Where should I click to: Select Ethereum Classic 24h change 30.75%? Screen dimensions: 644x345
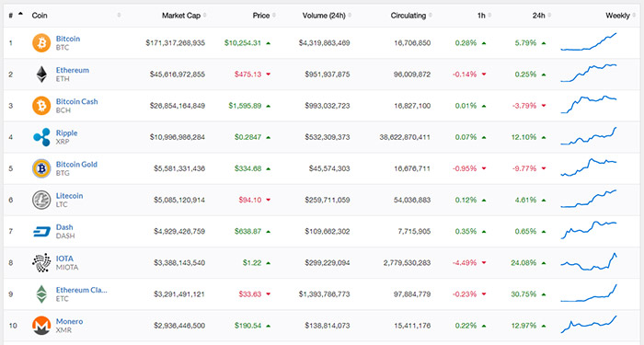[x=523, y=294]
